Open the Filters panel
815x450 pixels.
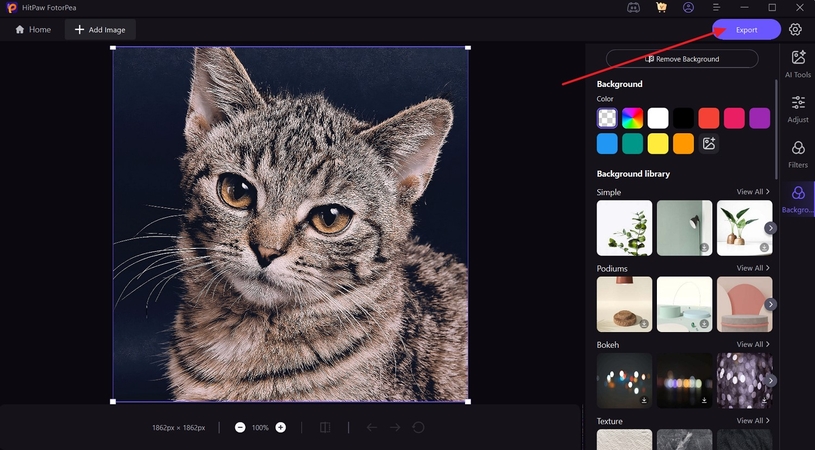pyautogui.click(x=798, y=154)
